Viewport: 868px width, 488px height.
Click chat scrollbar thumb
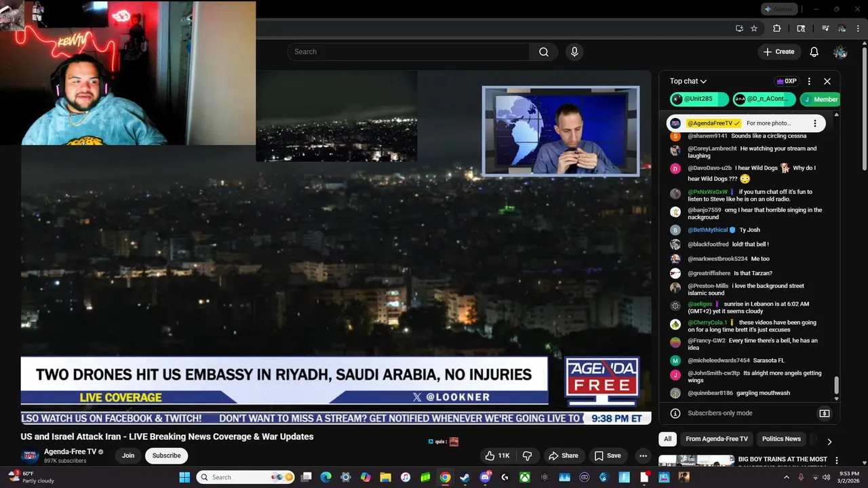[836, 385]
